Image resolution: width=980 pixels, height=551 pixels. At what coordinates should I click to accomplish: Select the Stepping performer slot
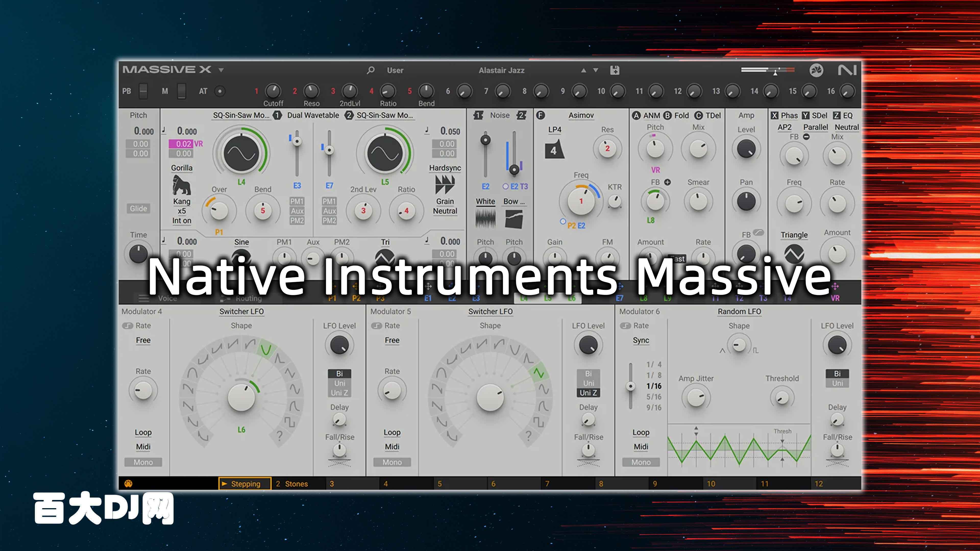[245, 484]
